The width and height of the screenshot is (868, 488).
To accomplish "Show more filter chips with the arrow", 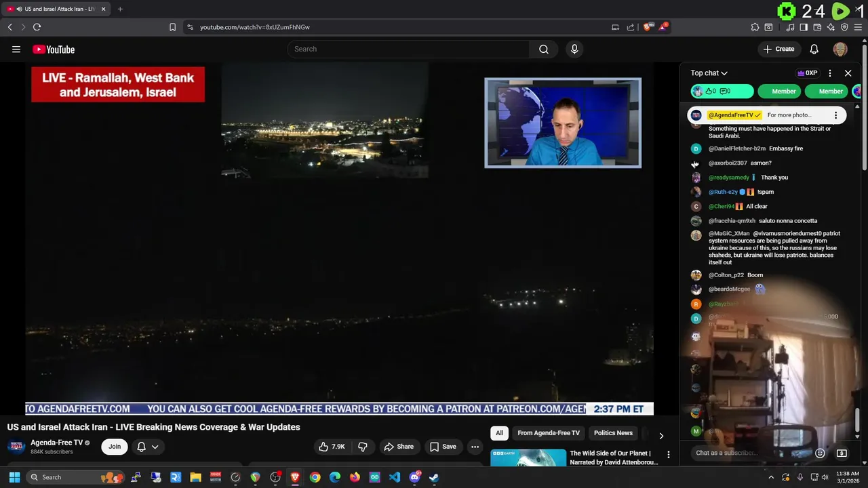I will 661,435.
